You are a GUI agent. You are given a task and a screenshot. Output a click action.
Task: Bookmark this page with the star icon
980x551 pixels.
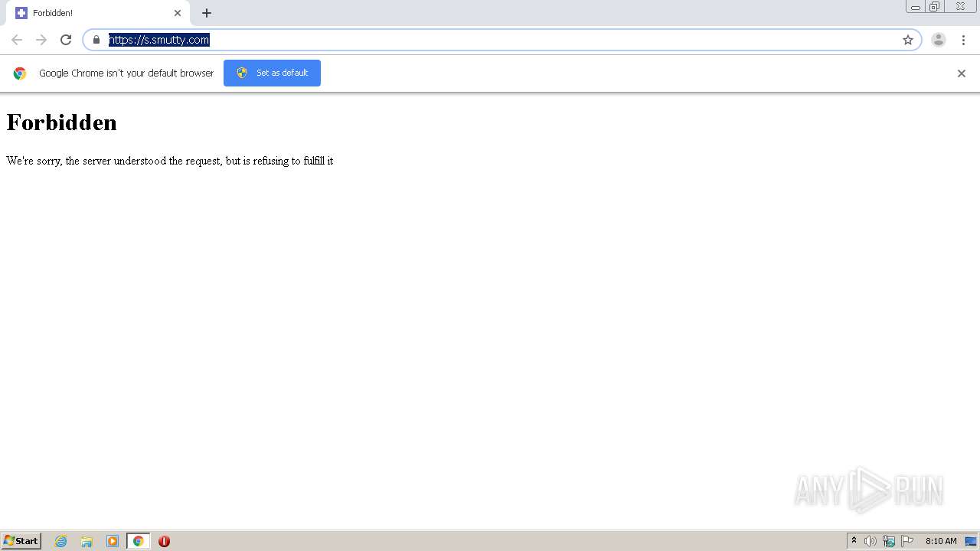pos(908,40)
